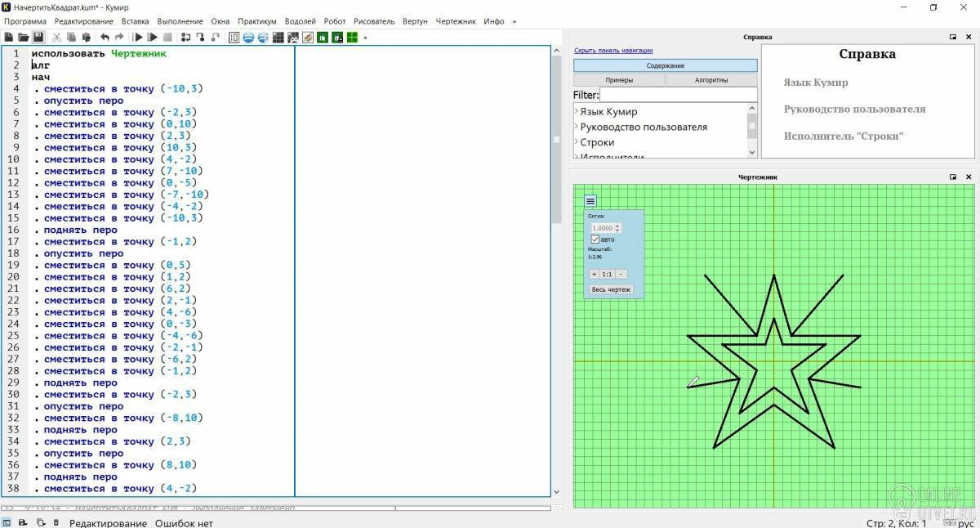This screenshot has width=980, height=528.
Task: Toggle the variables counter window icon
Action: coord(234,37)
